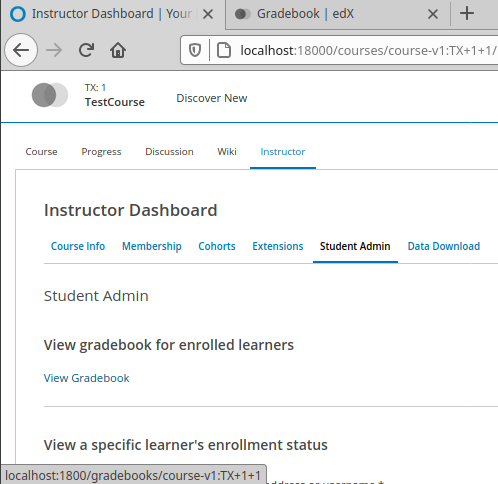Open the Membership section
This screenshot has height=484, width=498.
click(152, 246)
